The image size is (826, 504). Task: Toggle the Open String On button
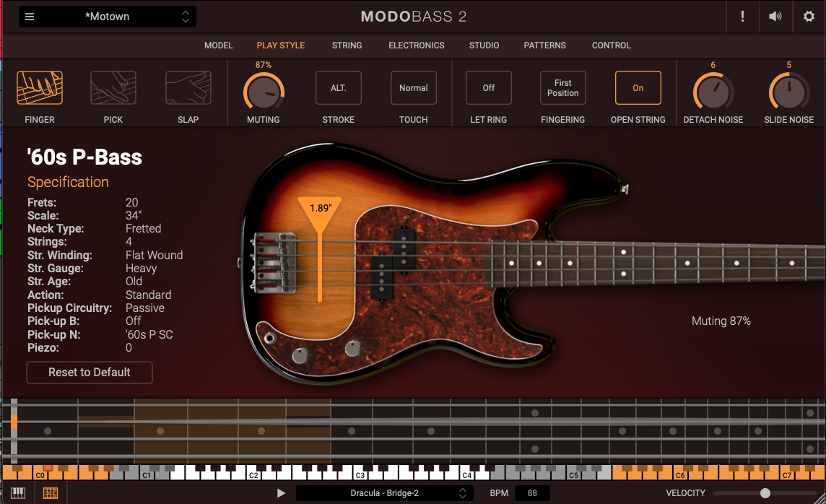[638, 88]
